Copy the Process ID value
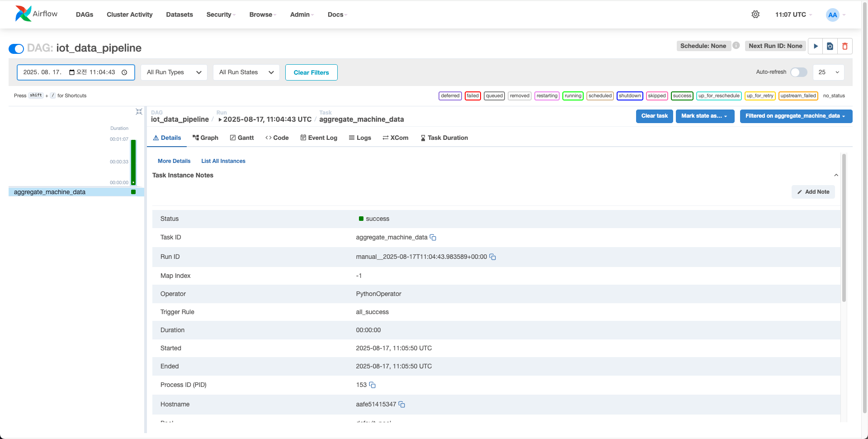 click(x=373, y=385)
